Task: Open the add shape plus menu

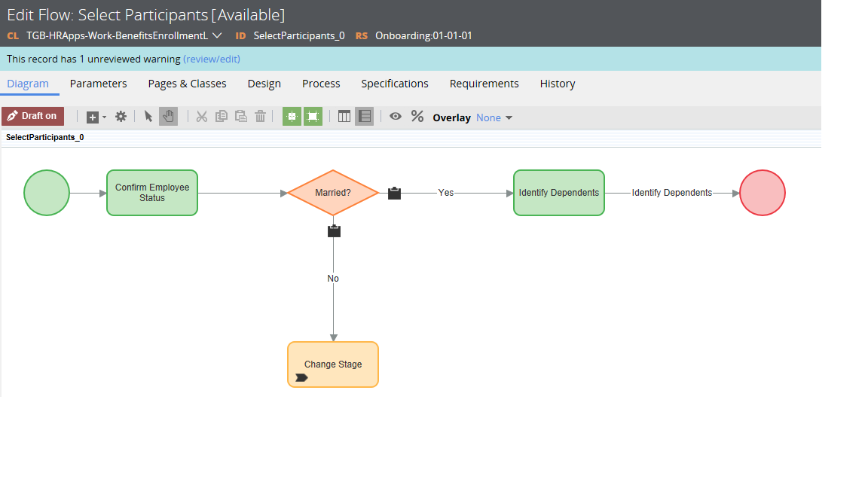Action: [x=96, y=117]
